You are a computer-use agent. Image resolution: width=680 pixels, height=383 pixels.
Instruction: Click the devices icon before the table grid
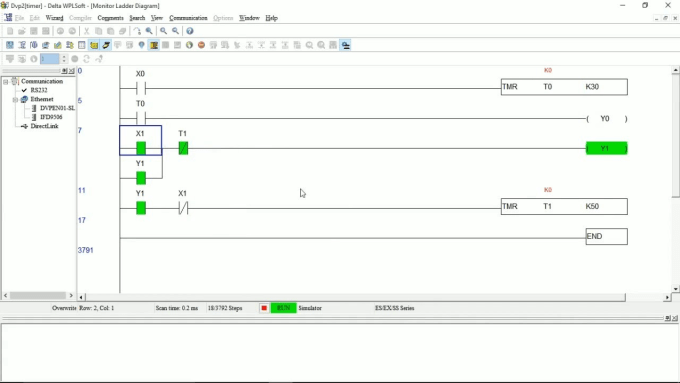[70, 45]
